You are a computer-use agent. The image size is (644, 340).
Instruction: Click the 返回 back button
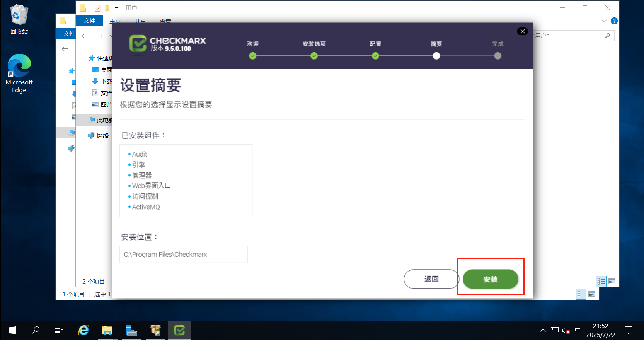click(x=431, y=279)
